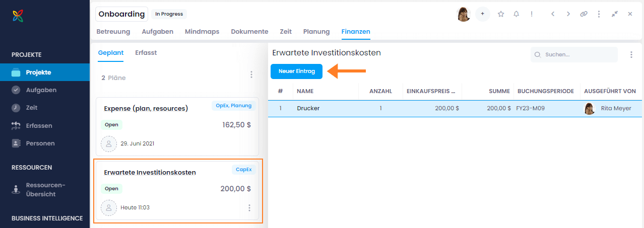
Task: Switch to the Zeit tab
Action: (286, 31)
